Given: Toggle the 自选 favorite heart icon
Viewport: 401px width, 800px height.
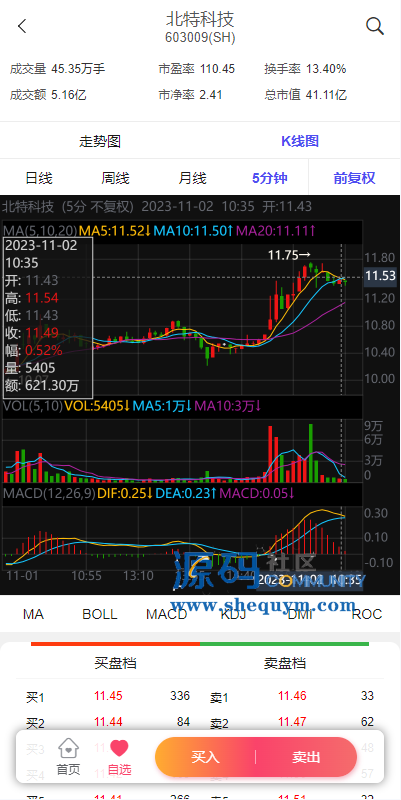Looking at the screenshot, I should tap(119, 748).
